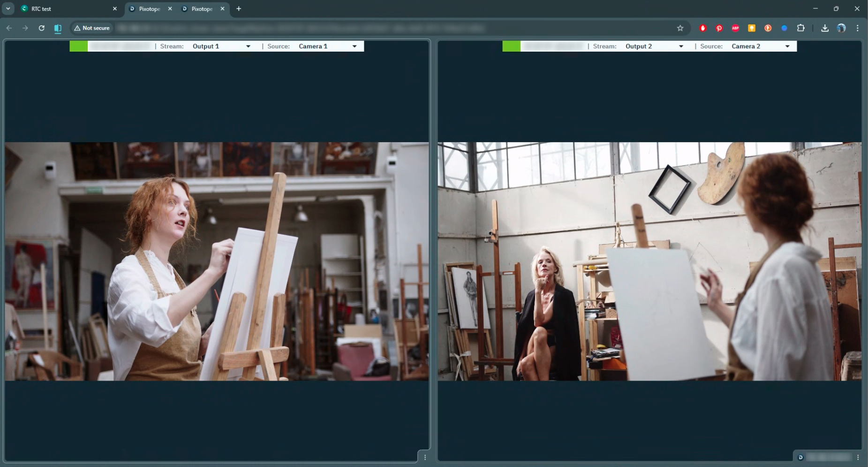Expand the Source dropdown showing Camera 2
This screenshot has height=467, width=868.
point(760,46)
